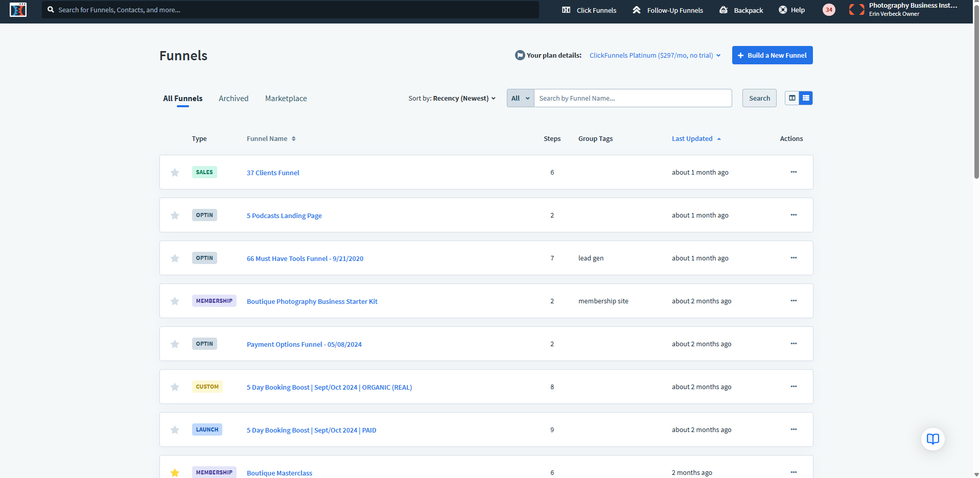This screenshot has height=478, width=980.
Task: Click the Search by Funnel Name field
Action: click(x=633, y=98)
